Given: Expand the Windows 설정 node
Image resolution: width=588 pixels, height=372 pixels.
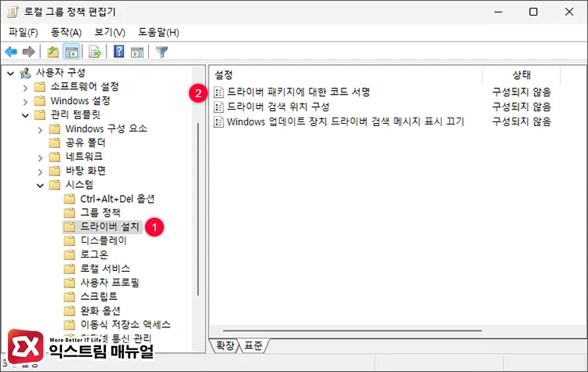Looking at the screenshot, I should click(x=25, y=102).
